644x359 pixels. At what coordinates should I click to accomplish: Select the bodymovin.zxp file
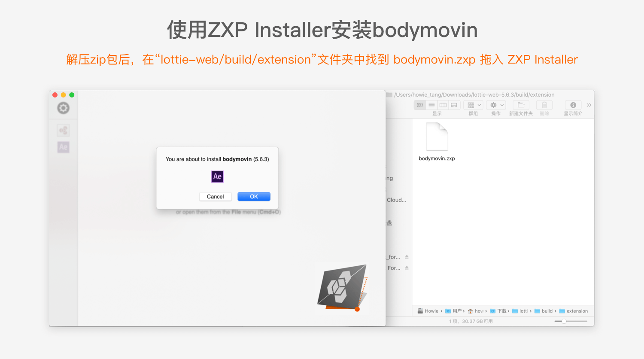pos(437,142)
